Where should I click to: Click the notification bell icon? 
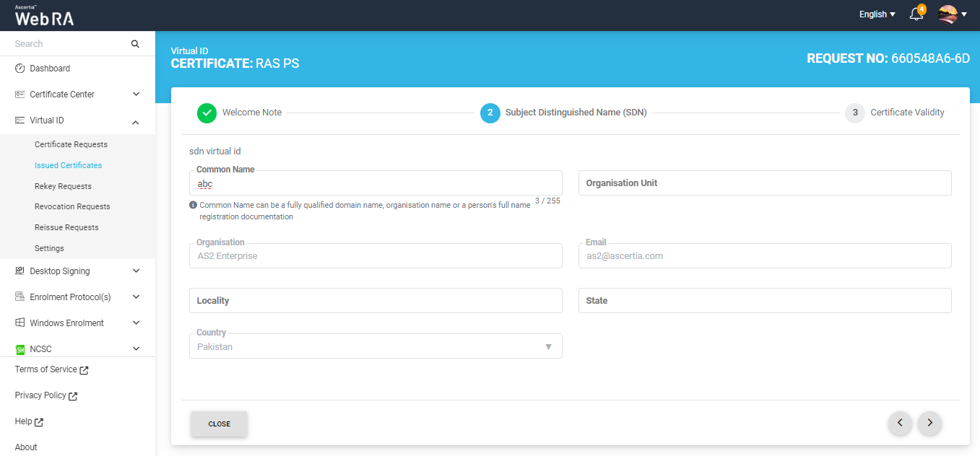tap(916, 14)
